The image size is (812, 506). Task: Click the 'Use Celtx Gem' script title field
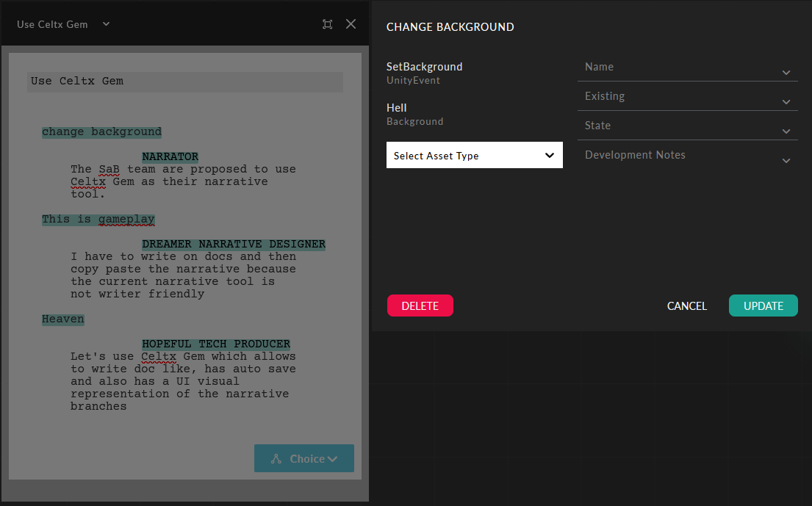[185, 82]
